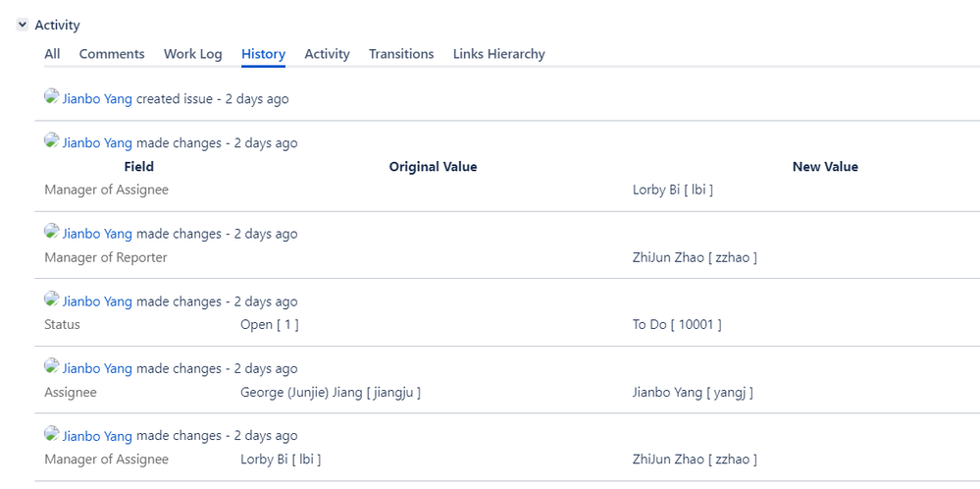The width and height of the screenshot is (980, 489).
Task: Switch to the All tab
Action: coord(53,54)
